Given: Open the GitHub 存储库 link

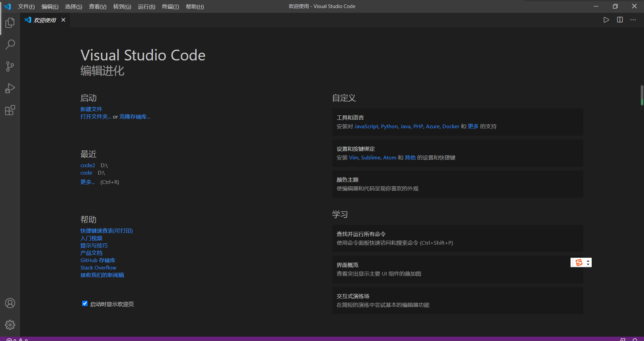Looking at the screenshot, I should 98,260.
